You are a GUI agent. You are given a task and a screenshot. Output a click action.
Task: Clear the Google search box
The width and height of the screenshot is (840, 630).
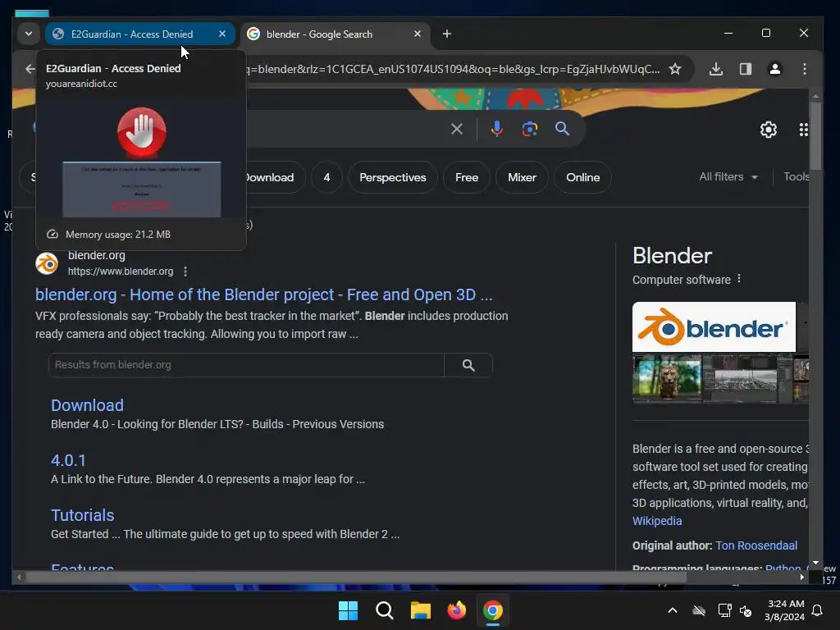[x=456, y=129]
